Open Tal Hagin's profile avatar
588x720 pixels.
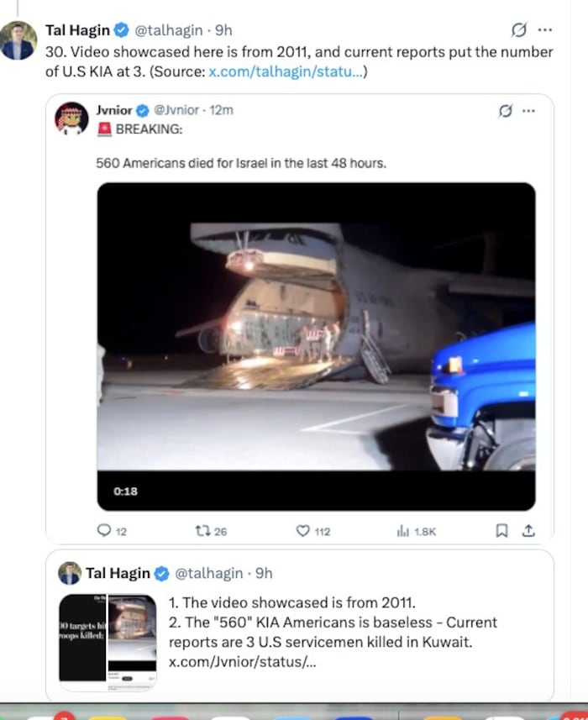click(x=18, y=35)
